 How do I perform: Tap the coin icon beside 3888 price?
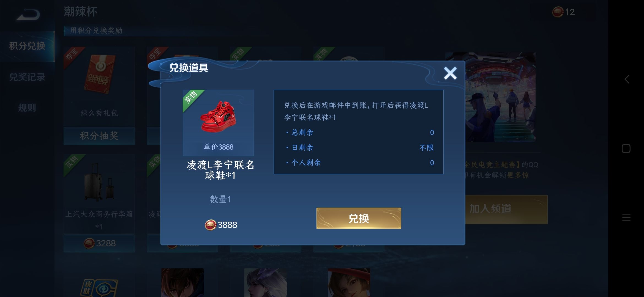[x=211, y=225]
